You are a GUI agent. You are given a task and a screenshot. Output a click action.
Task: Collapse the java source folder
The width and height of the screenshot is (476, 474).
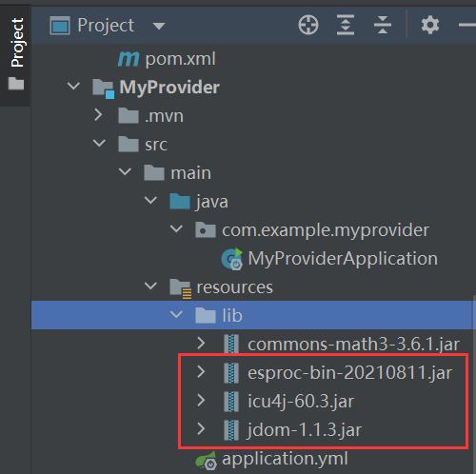150,200
